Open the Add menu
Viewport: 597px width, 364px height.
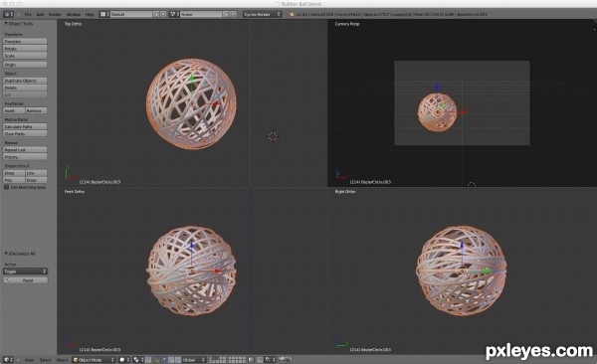(x=40, y=15)
